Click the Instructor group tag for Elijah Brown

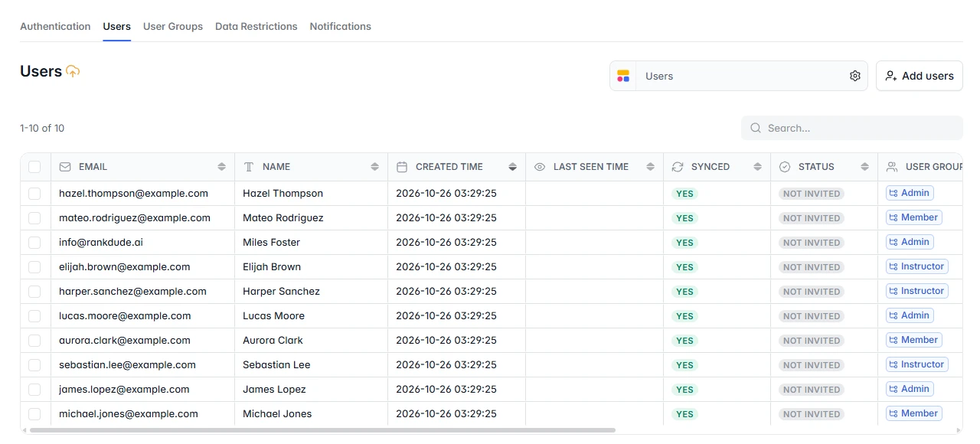(917, 266)
